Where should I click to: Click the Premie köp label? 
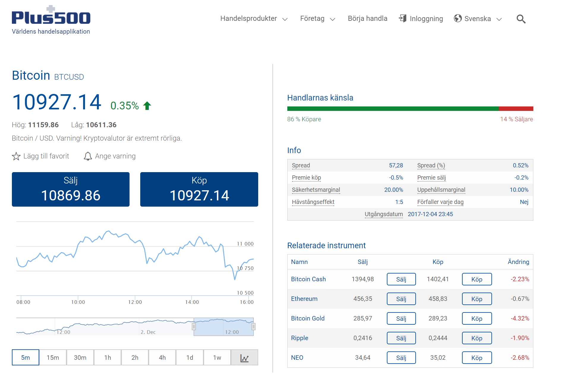coord(306,177)
